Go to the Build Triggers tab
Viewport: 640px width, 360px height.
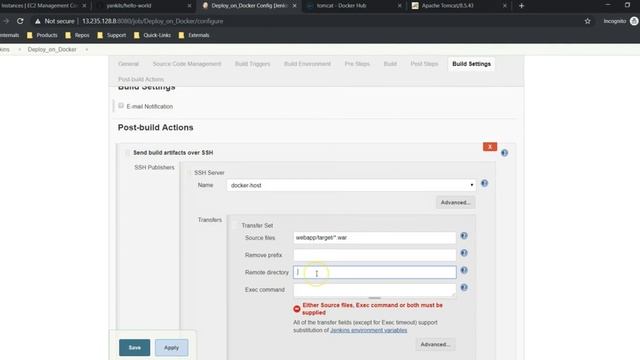252,64
